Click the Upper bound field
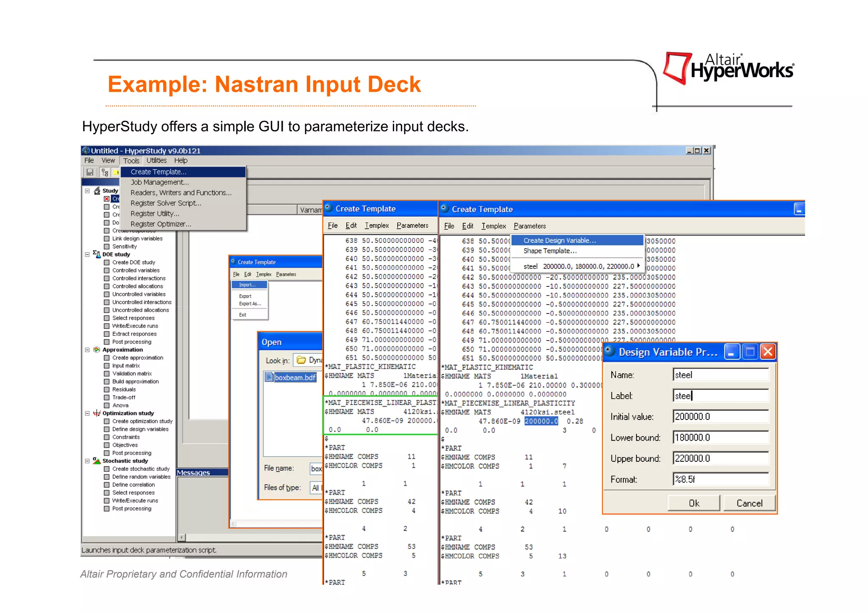The width and height of the screenshot is (868, 613). point(721,458)
